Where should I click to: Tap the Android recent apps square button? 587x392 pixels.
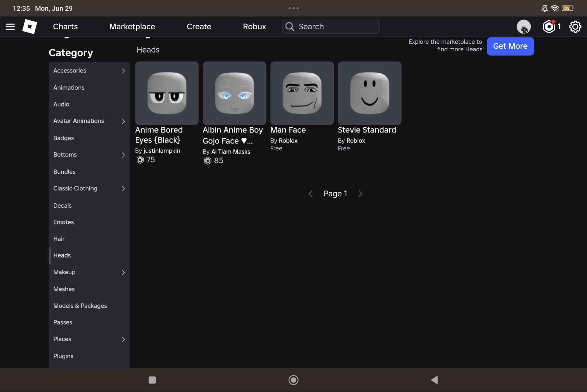pos(152,380)
